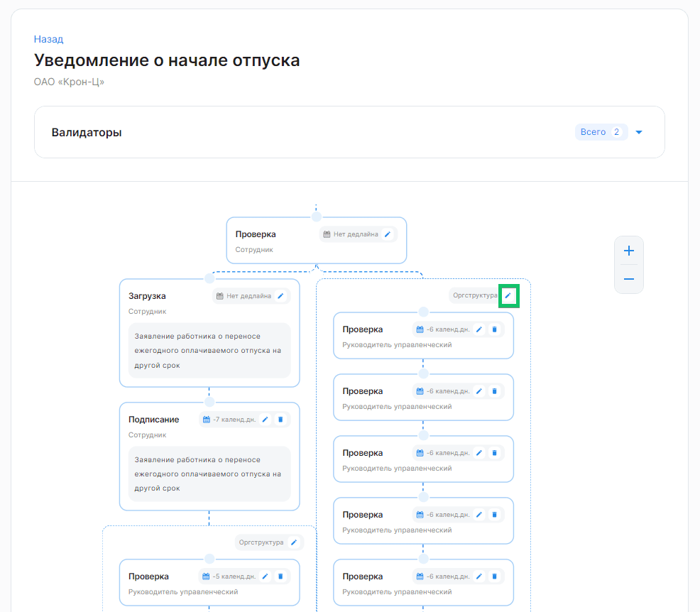
Task: Edit the Оргструктура block above the -5 календ.дн. step
Action: coord(294,542)
